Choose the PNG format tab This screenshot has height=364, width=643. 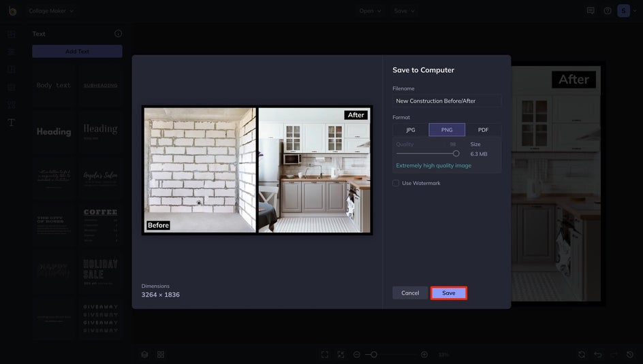point(447,130)
